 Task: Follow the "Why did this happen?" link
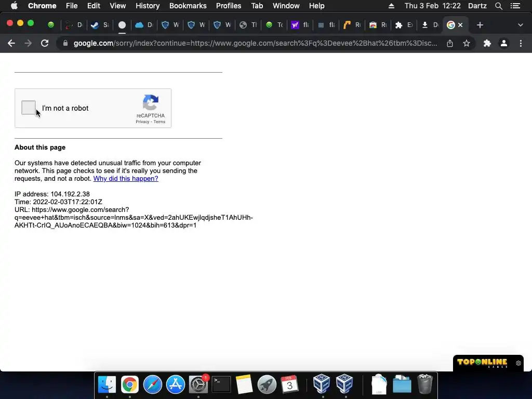(126, 179)
